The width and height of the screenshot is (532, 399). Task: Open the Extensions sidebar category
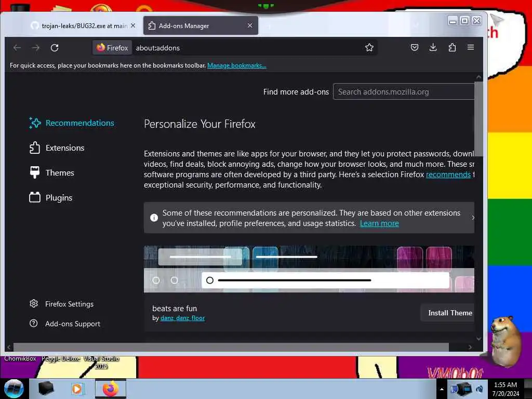pos(57,148)
